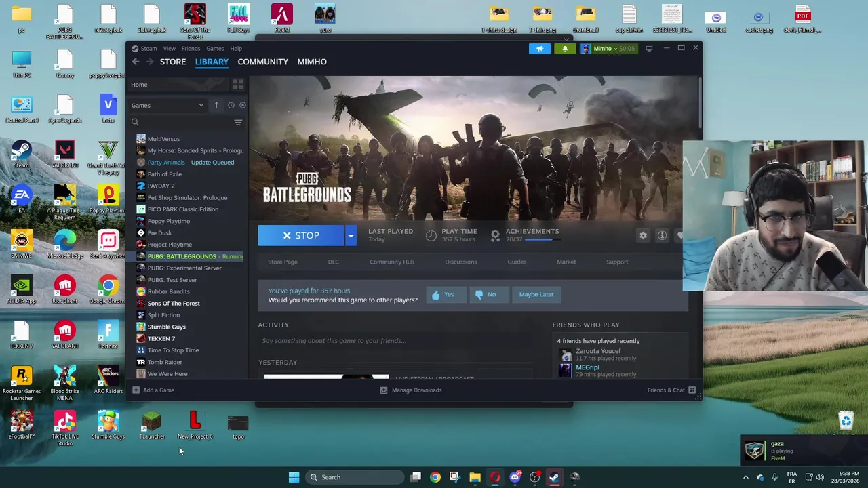Go back with Steam's back arrow
868x488 pixels.
136,62
